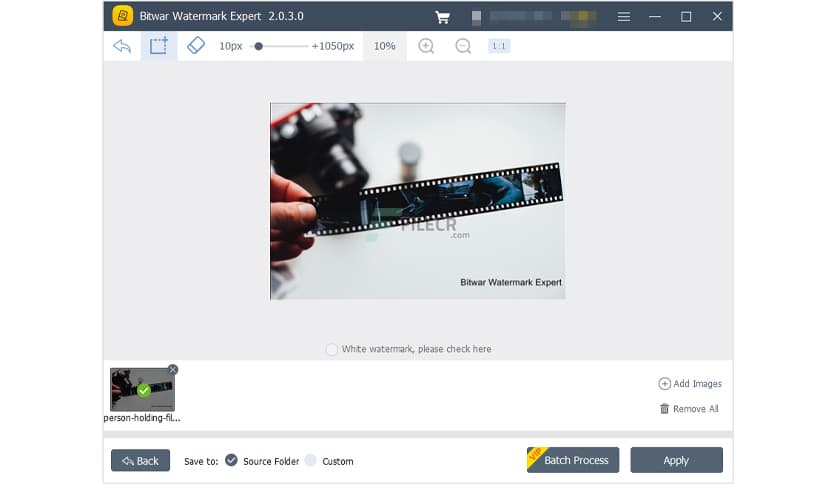Click the user account avatar icon
Image resolution: width=836 pixels, height=484 pixels.
(477, 17)
